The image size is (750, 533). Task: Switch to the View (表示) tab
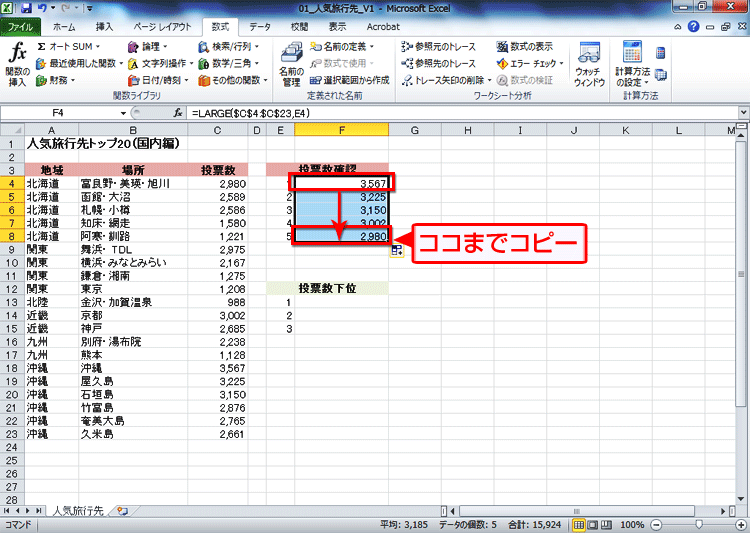coord(337,27)
